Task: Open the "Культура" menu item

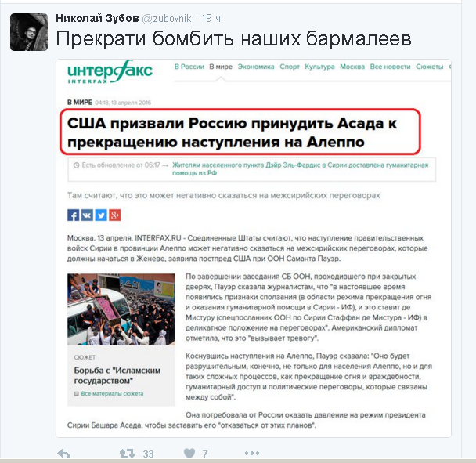Action: (319, 67)
